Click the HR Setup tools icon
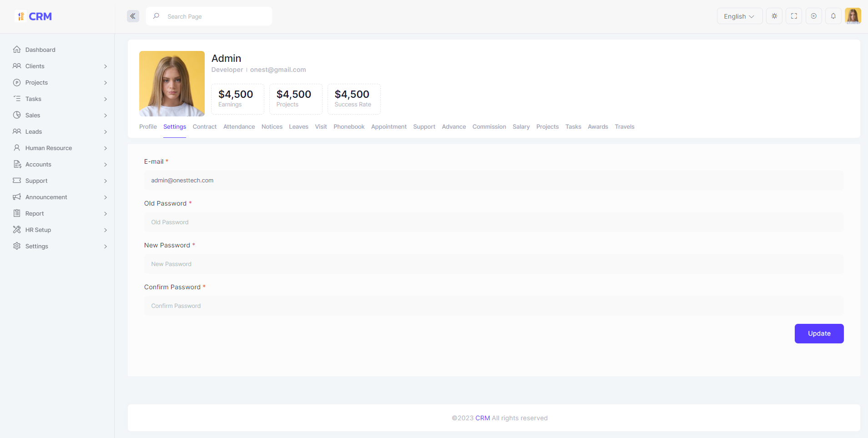 click(x=17, y=230)
